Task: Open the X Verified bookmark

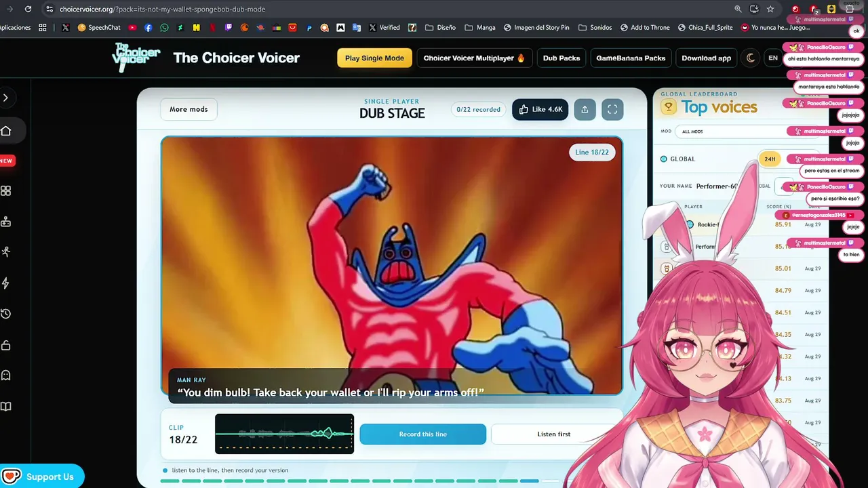Action: coord(384,28)
